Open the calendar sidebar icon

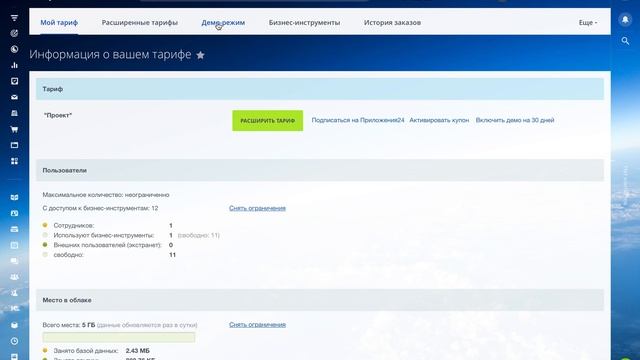[14, 245]
